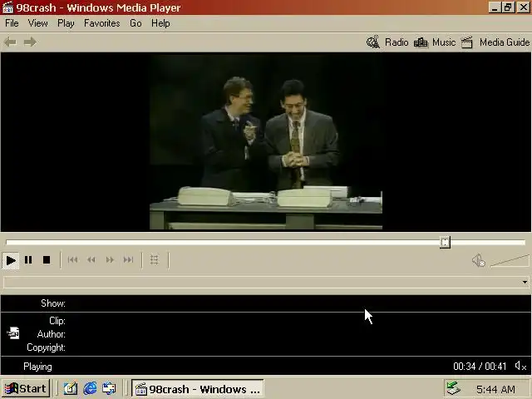Open the Help menu
The height and width of the screenshot is (399, 532).
coord(160,23)
